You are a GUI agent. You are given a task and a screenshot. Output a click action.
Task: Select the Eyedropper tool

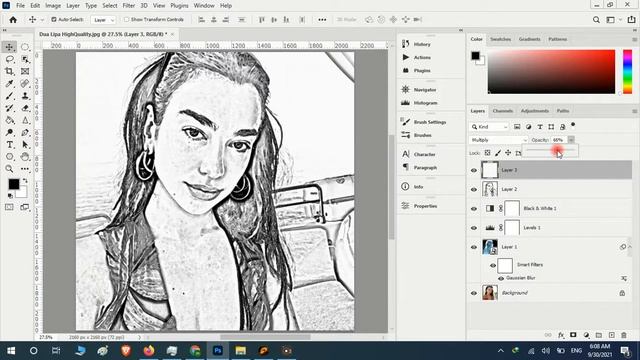click(x=9, y=84)
